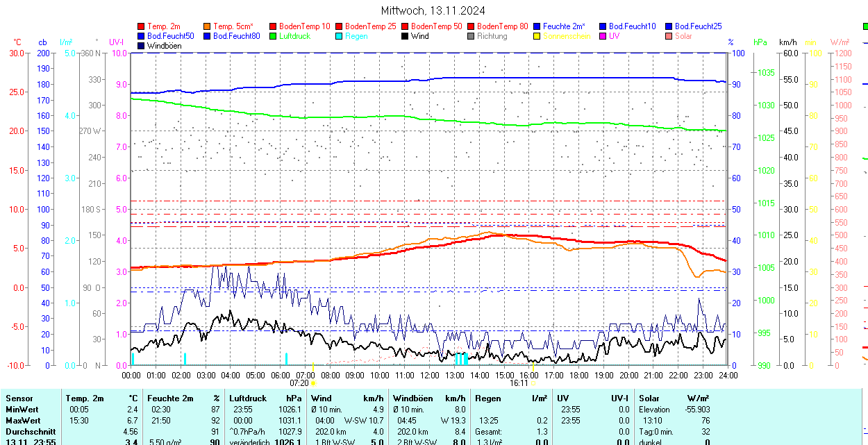Click the sunset marker at 16:11
The height and width of the screenshot is (445, 868).
533,383
